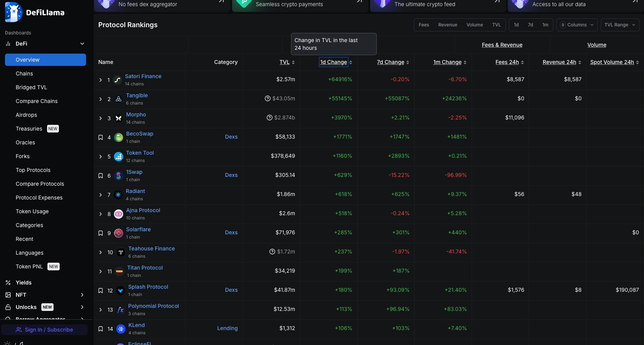Click question mark beside Teahouse TVL
The image size is (644, 345).
(x=272, y=252)
